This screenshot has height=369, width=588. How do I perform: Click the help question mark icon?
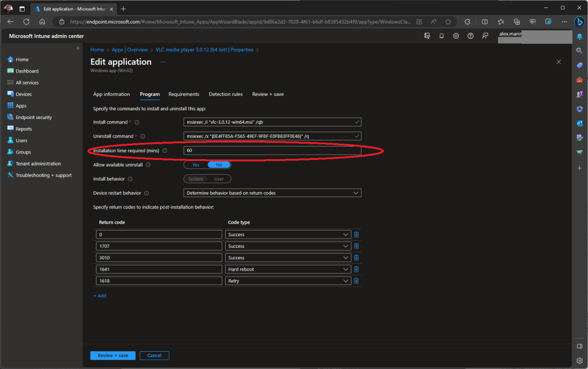click(x=470, y=36)
